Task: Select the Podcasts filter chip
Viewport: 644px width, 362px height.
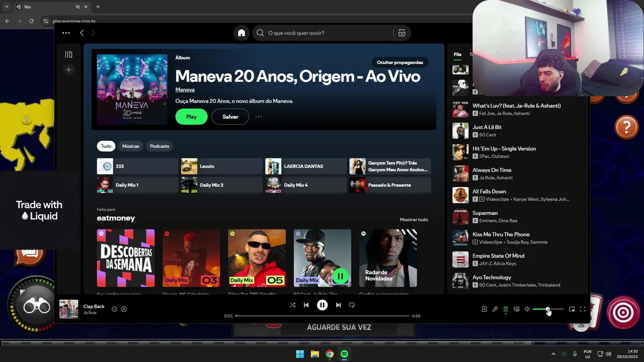Action: (x=159, y=146)
